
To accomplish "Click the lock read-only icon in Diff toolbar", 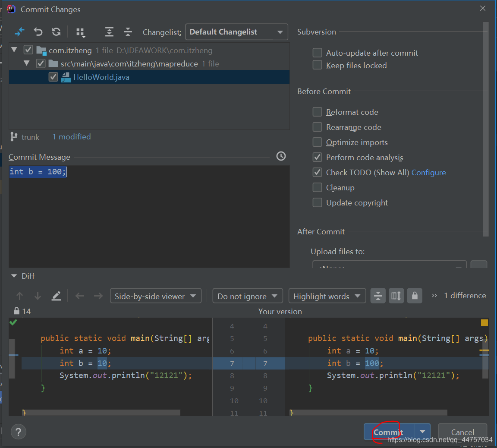I will 415,296.
